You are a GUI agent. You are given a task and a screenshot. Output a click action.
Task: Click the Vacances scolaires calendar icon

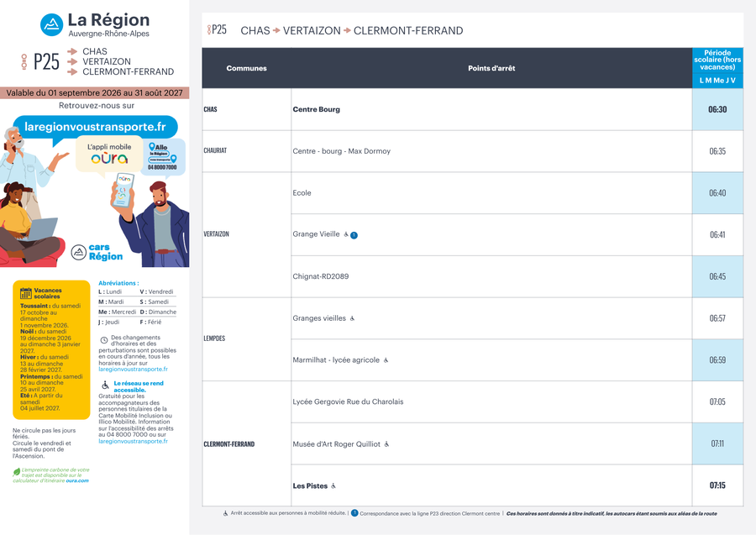(25, 293)
